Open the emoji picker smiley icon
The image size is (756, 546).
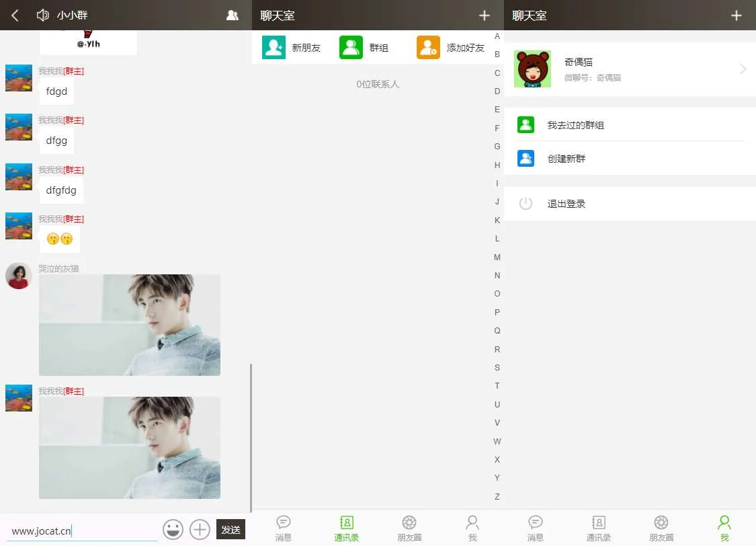173,529
